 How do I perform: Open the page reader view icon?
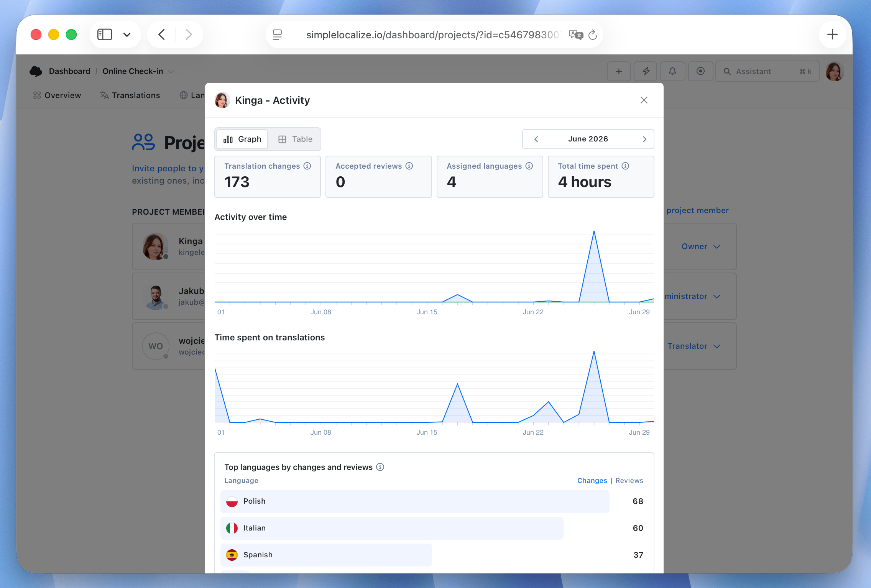click(277, 35)
